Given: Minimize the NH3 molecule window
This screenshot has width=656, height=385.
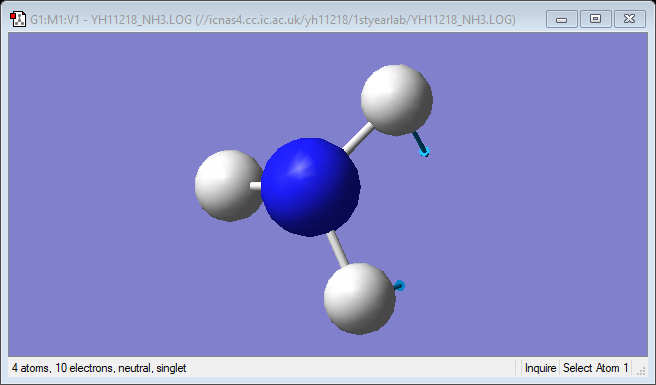Looking at the screenshot, I should click(x=562, y=19).
